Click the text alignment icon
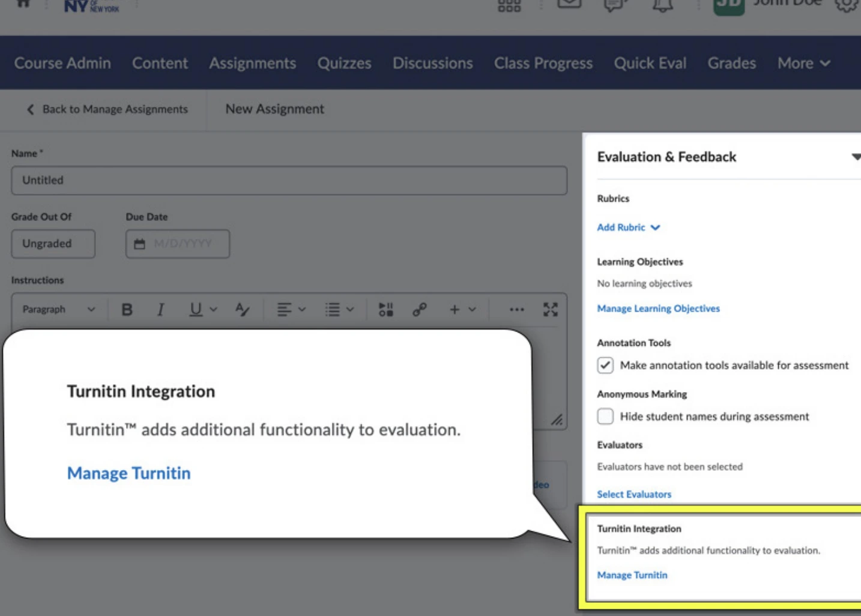 284,310
